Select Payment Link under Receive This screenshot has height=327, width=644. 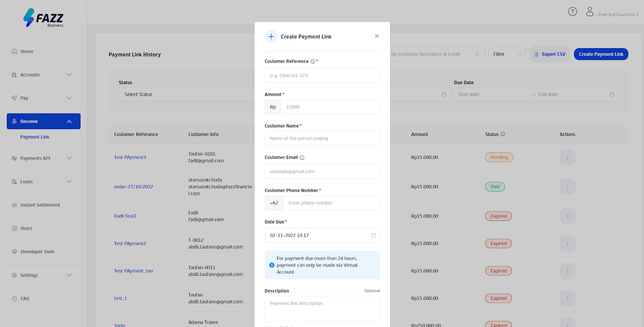tap(35, 137)
